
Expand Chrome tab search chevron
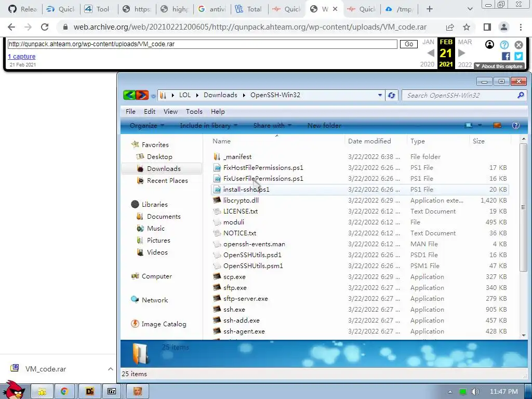pyautogui.click(x=470, y=9)
